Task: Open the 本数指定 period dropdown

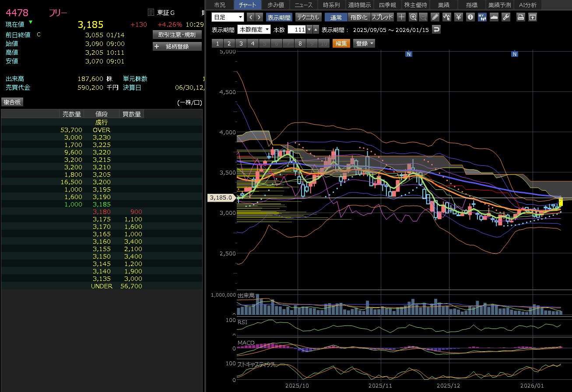Action: pyautogui.click(x=254, y=30)
